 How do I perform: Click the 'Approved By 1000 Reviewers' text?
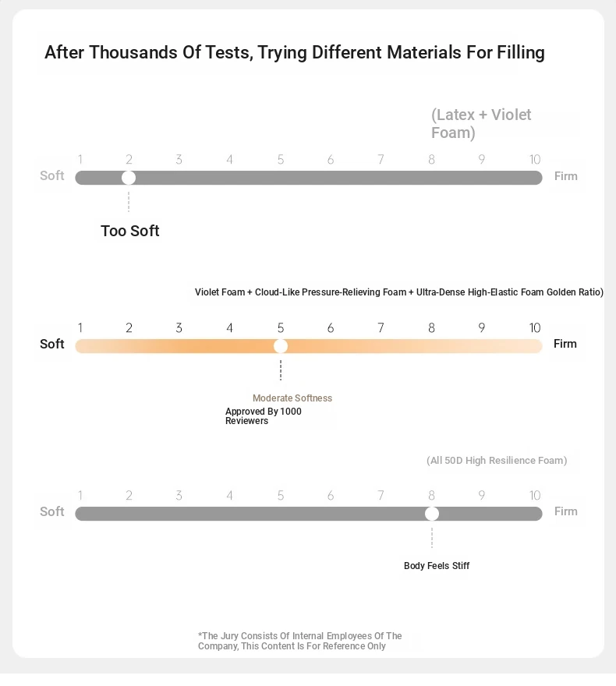point(264,416)
